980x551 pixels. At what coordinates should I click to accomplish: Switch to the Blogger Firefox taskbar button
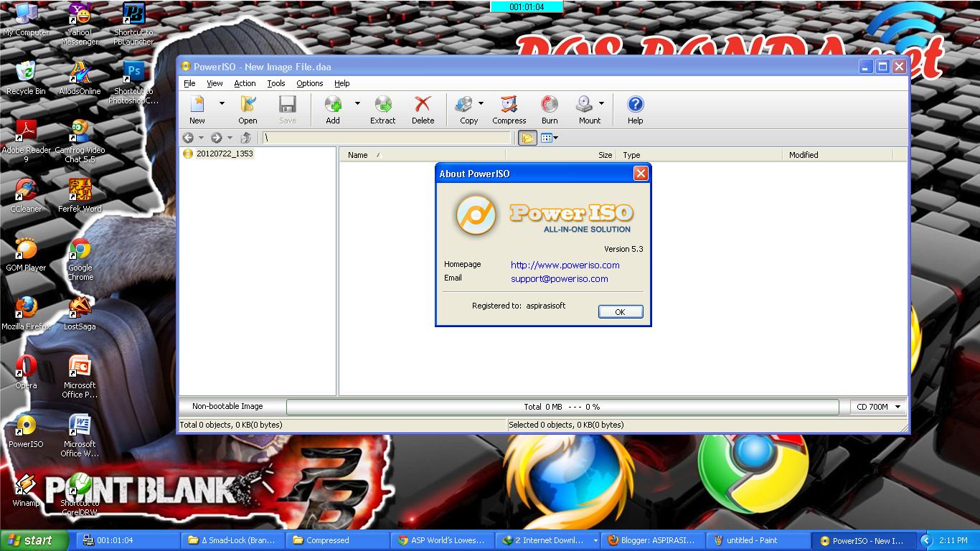[653, 540]
